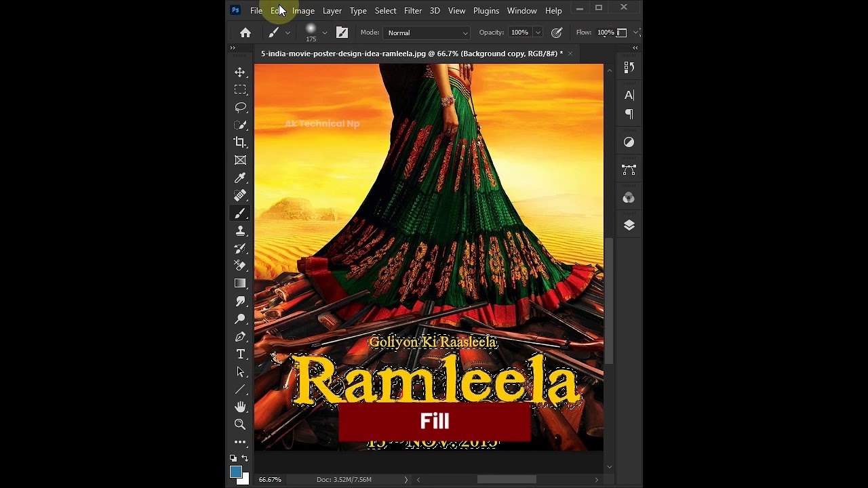
Task: Select the Move tool
Action: [x=240, y=73]
